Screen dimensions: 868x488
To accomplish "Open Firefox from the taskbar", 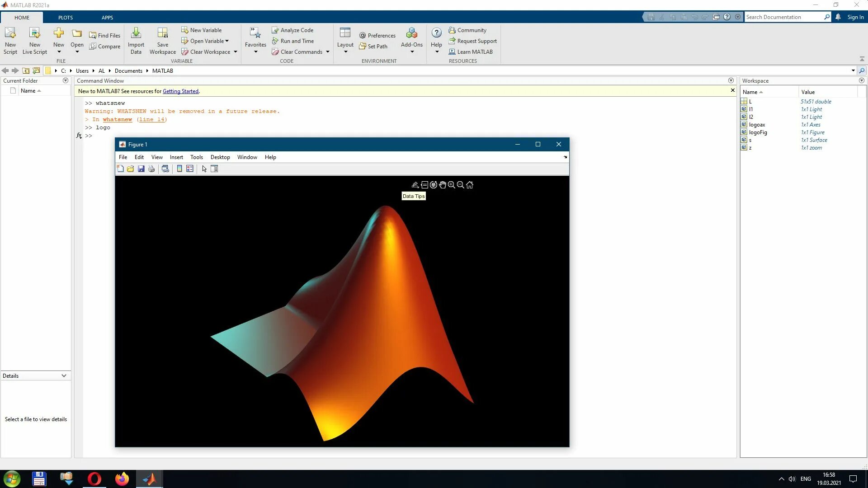I will coord(122,479).
